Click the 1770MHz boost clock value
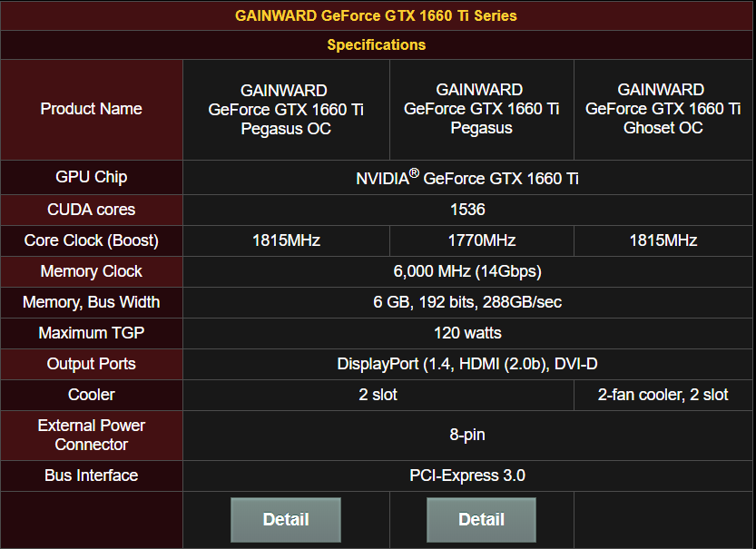This screenshot has width=756, height=549. pyautogui.click(x=481, y=240)
